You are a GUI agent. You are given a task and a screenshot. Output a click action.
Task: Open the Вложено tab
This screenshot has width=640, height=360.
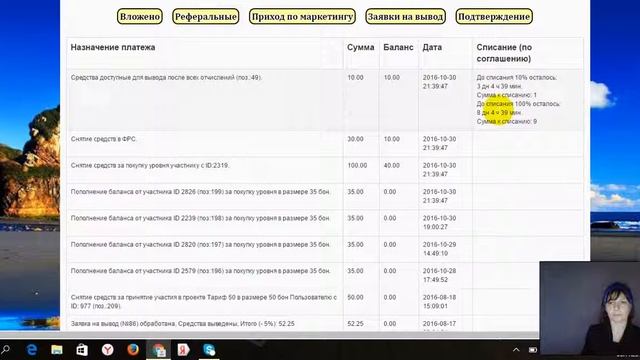point(140,17)
